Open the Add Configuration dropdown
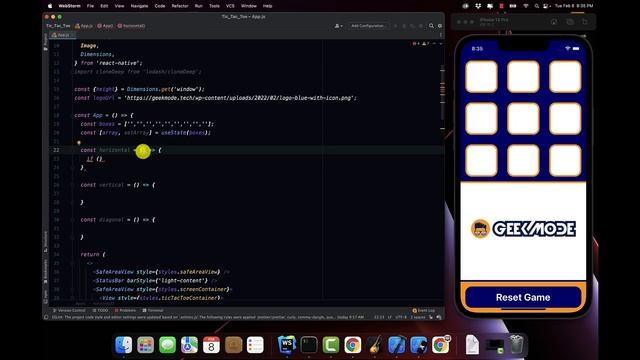Image resolution: width=640 pixels, height=360 pixels. [368, 26]
